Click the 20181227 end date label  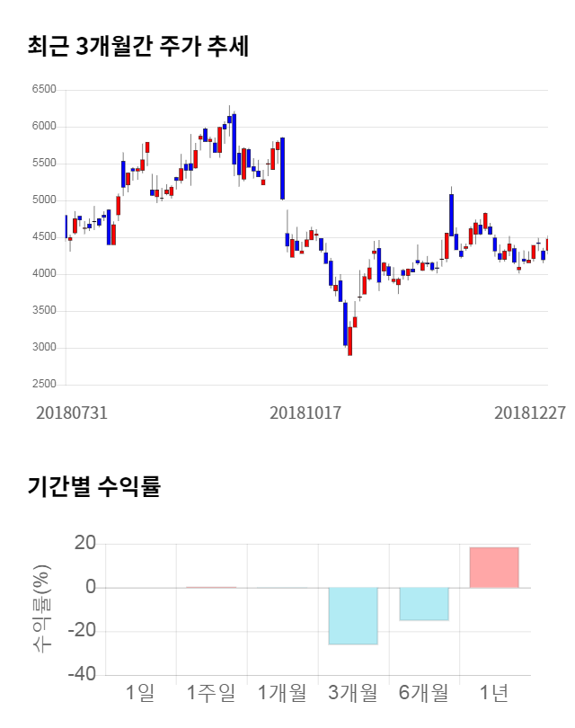[530, 413]
